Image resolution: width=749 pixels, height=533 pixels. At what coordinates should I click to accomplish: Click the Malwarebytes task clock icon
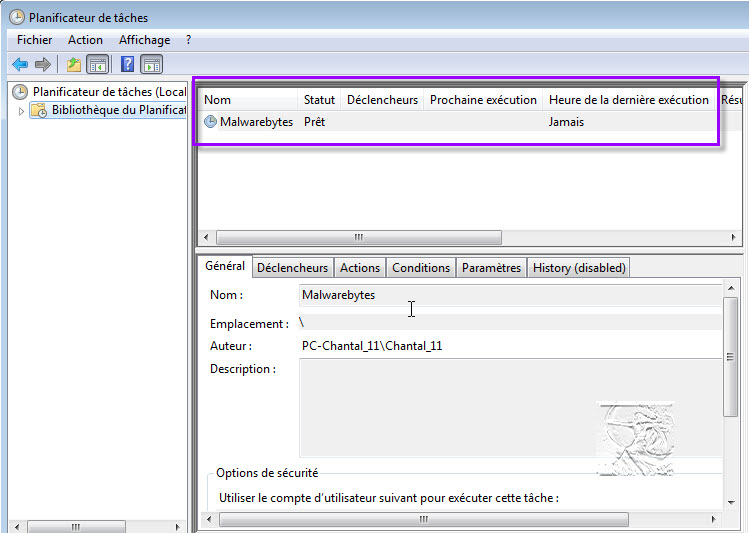[210, 122]
